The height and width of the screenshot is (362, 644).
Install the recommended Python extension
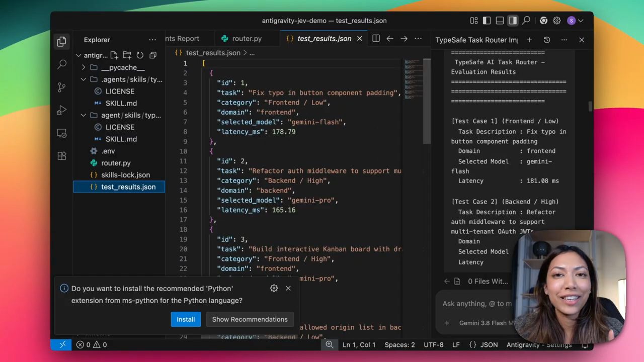(x=186, y=319)
